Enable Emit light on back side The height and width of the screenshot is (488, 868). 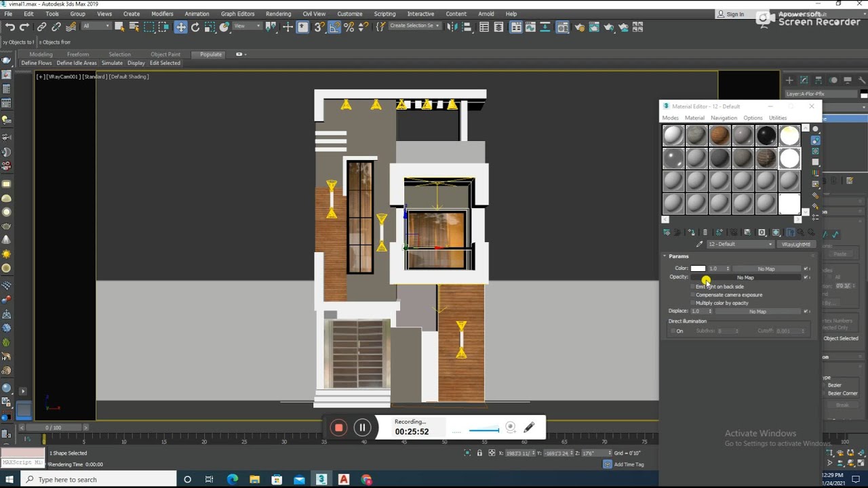tap(692, 287)
